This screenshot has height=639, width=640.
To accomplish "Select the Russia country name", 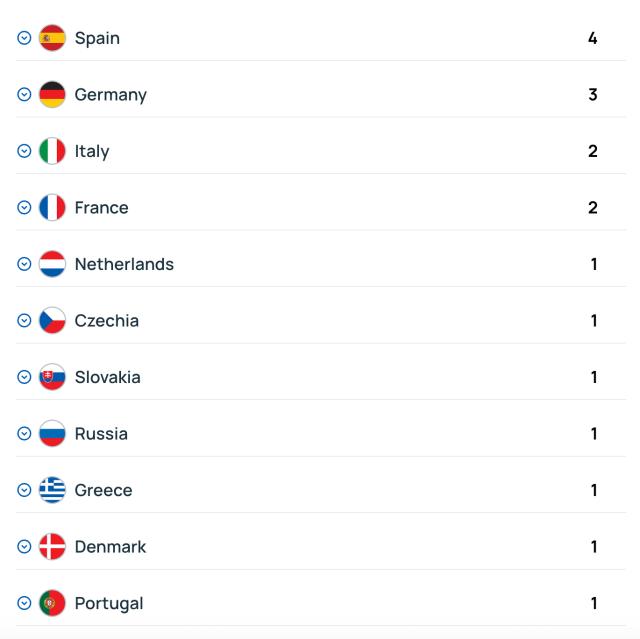I will (x=101, y=434).
